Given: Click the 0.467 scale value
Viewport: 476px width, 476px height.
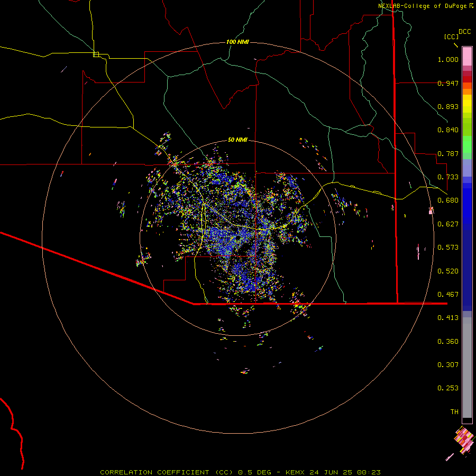Looking at the screenshot, I should click(x=448, y=295).
